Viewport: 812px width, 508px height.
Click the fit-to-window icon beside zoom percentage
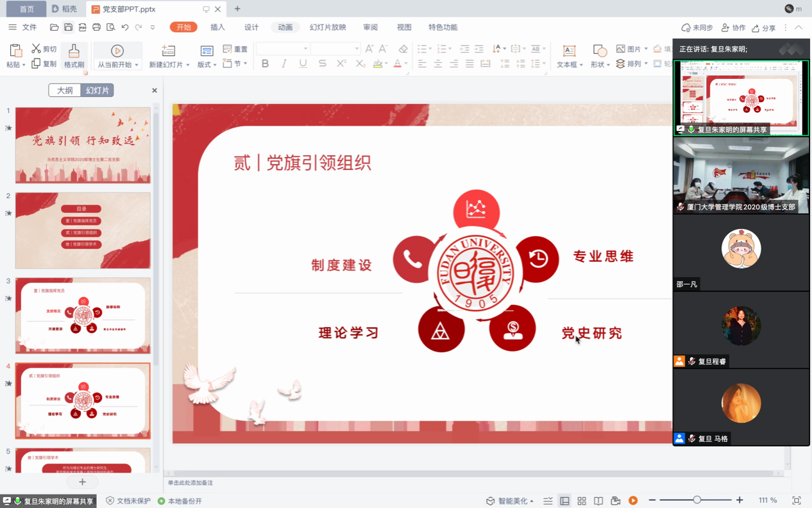[797, 501]
